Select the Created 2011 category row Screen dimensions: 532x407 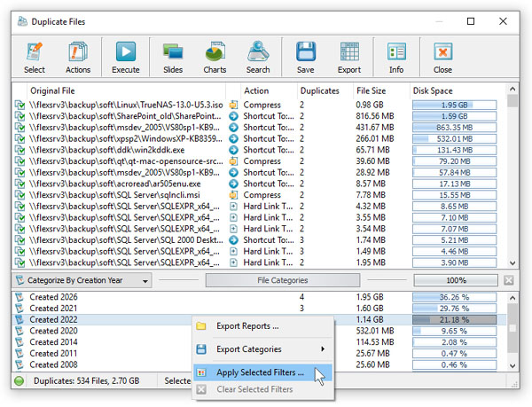pos(260,354)
